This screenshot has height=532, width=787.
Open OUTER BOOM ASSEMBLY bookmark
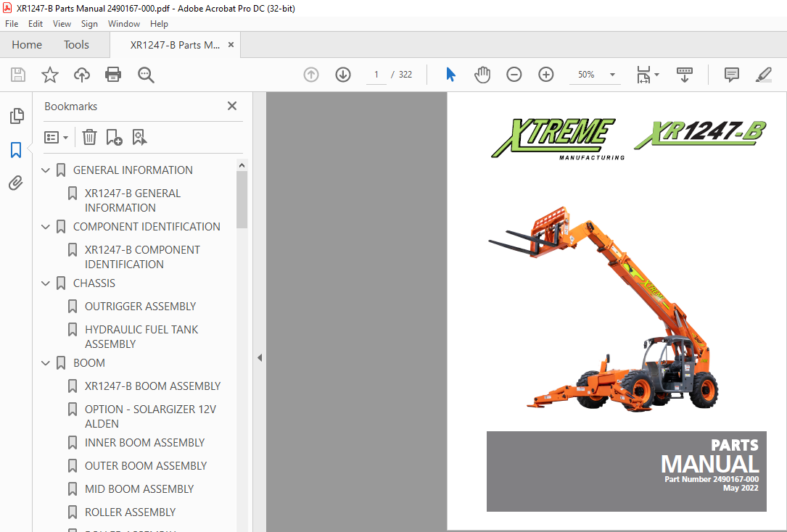click(x=146, y=466)
